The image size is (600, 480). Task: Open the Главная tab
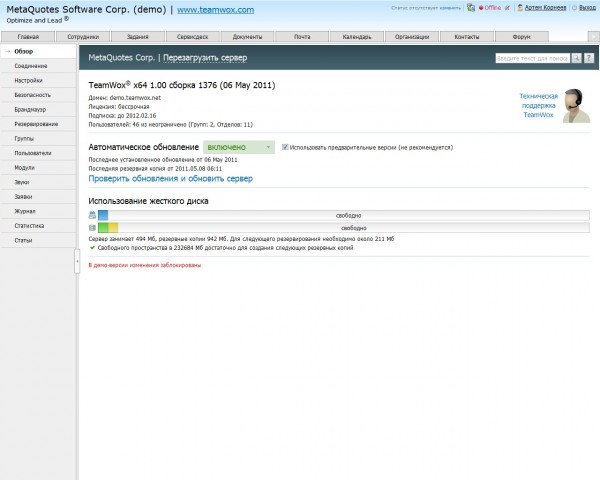[28, 37]
